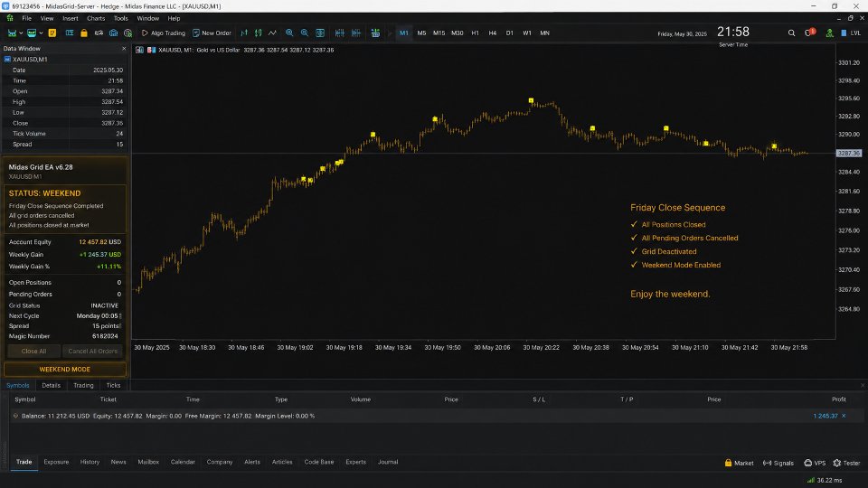Switch to the Exposure tab
The image size is (868, 488).
[x=56, y=462]
